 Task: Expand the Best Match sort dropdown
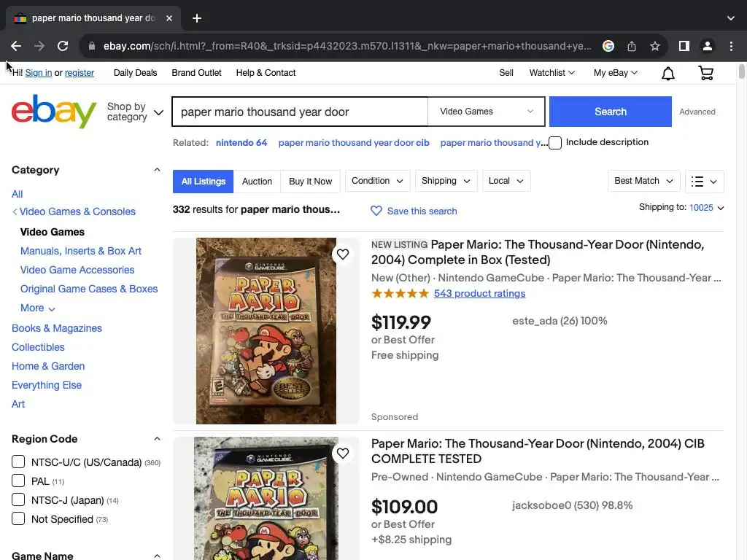click(643, 182)
